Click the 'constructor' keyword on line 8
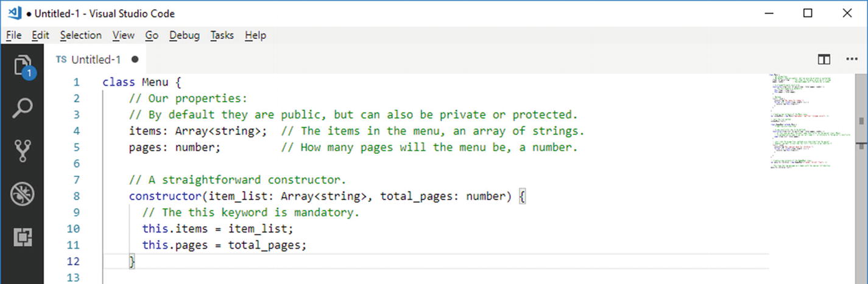Viewport: 868px width, 284px height. click(x=165, y=196)
